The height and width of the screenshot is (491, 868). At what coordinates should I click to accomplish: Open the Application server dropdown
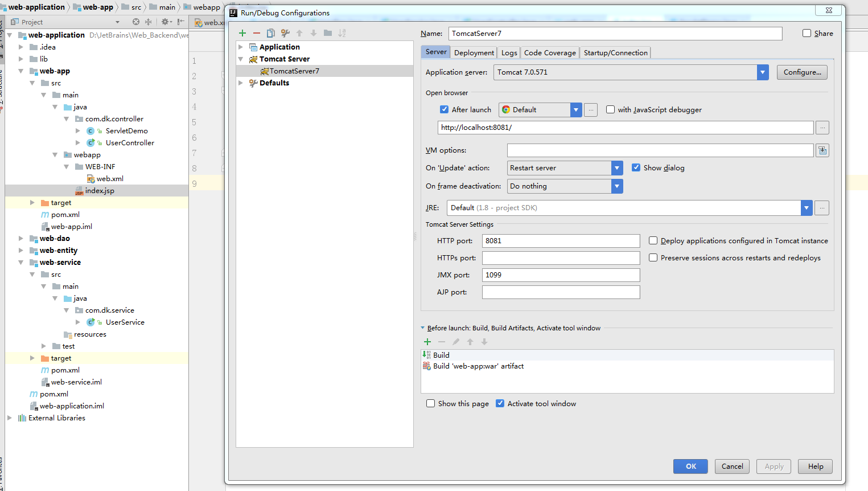click(763, 72)
